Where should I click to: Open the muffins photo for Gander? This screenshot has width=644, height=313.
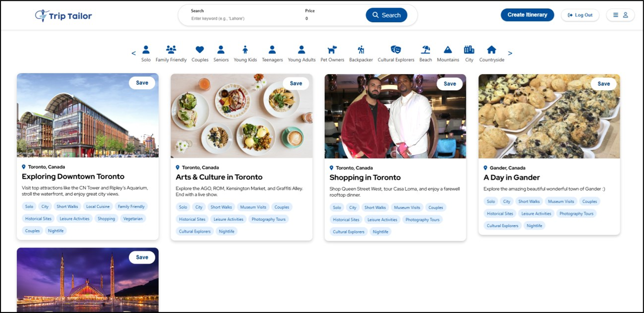tap(549, 116)
